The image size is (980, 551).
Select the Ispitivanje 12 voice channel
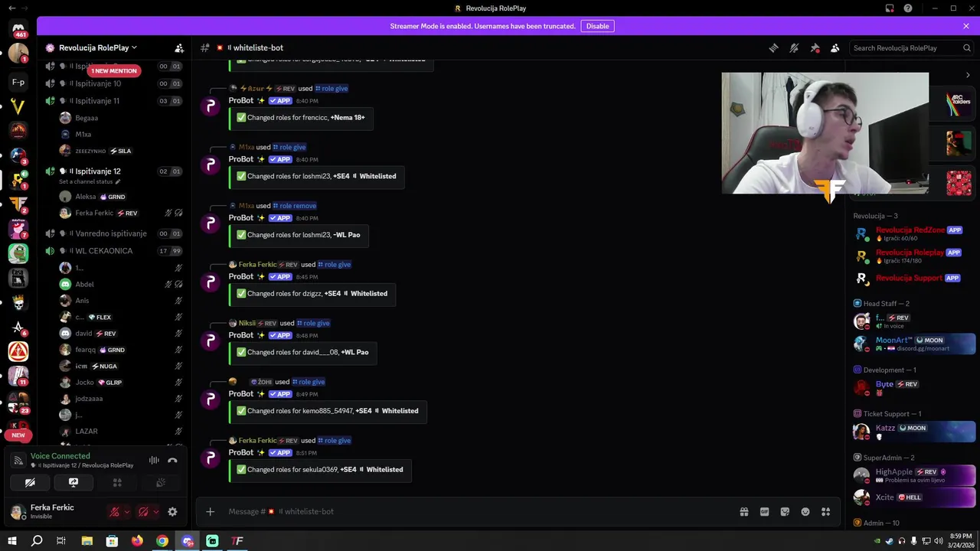tap(115, 171)
